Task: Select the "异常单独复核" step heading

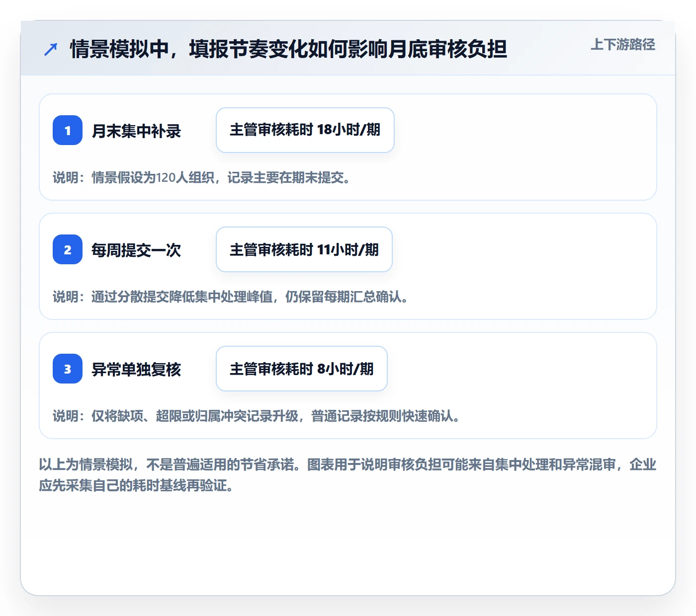Action: click(x=136, y=370)
